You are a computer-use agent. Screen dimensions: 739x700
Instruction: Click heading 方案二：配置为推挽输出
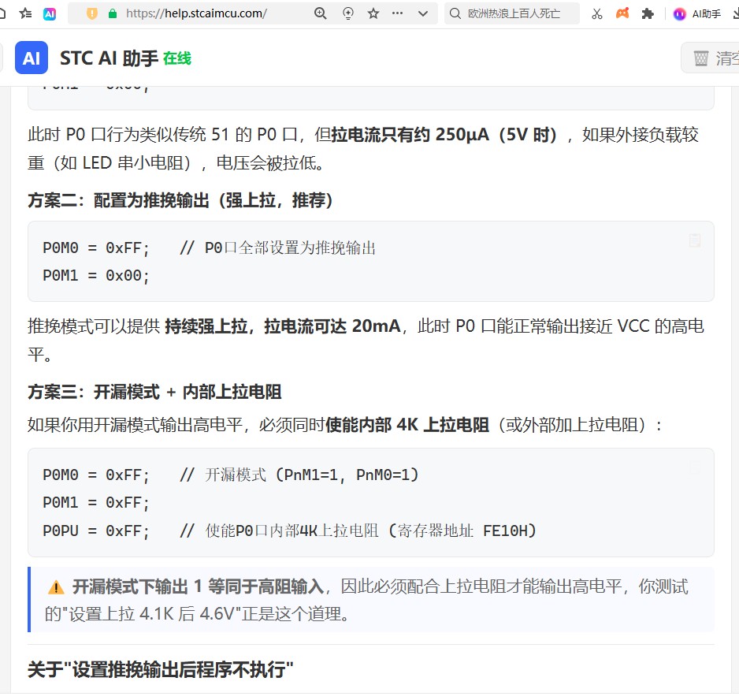pos(180,200)
